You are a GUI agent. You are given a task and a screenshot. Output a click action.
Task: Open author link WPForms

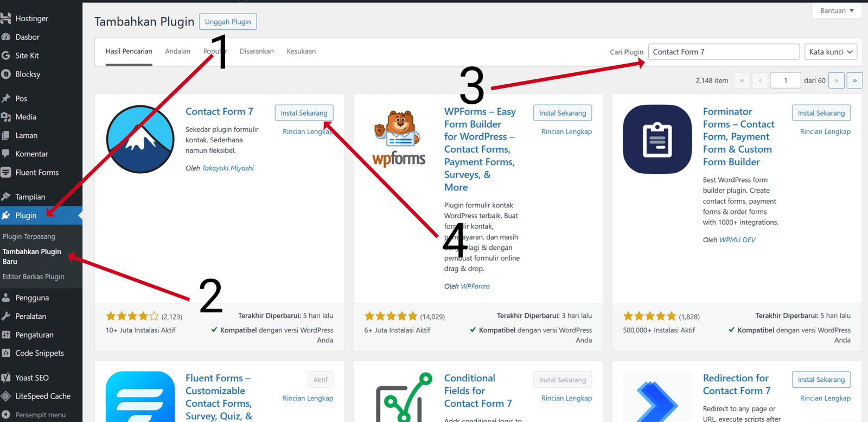(x=475, y=286)
